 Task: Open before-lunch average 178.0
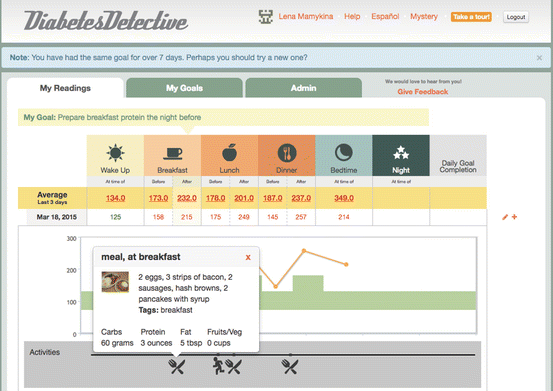point(215,198)
